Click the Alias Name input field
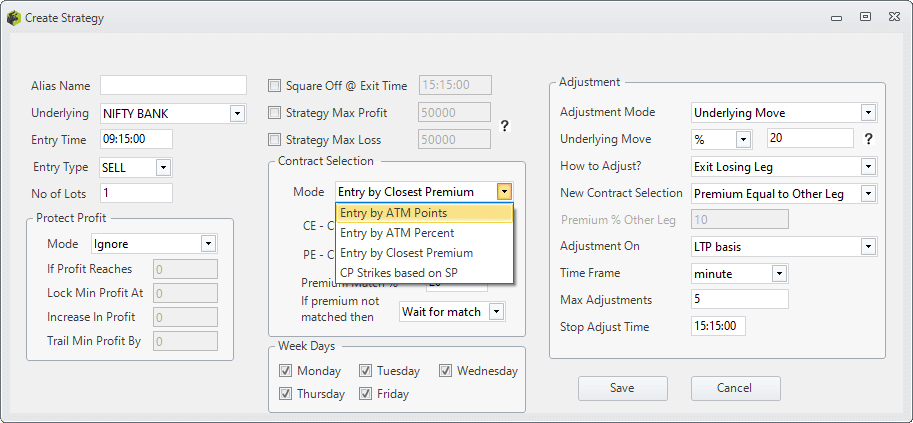This screenshot has width=913, height=423. (x=174, y=85)
